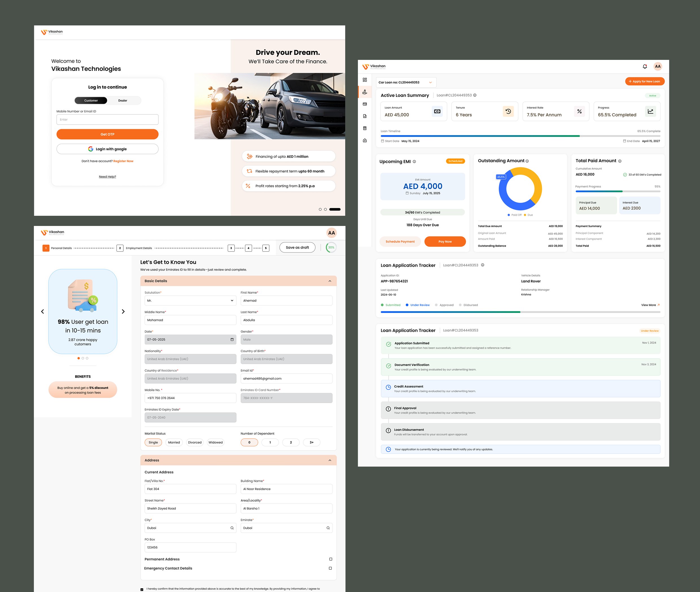Click the Loan Amount cash icon
700x592 pixels.
click(438, 111)
